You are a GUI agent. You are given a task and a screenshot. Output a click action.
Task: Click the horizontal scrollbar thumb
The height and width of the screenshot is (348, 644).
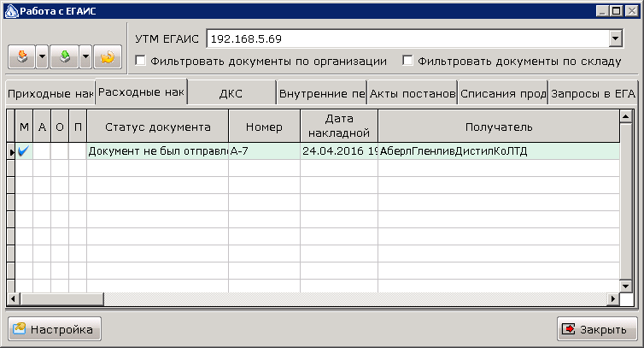[x=61, y=298]
